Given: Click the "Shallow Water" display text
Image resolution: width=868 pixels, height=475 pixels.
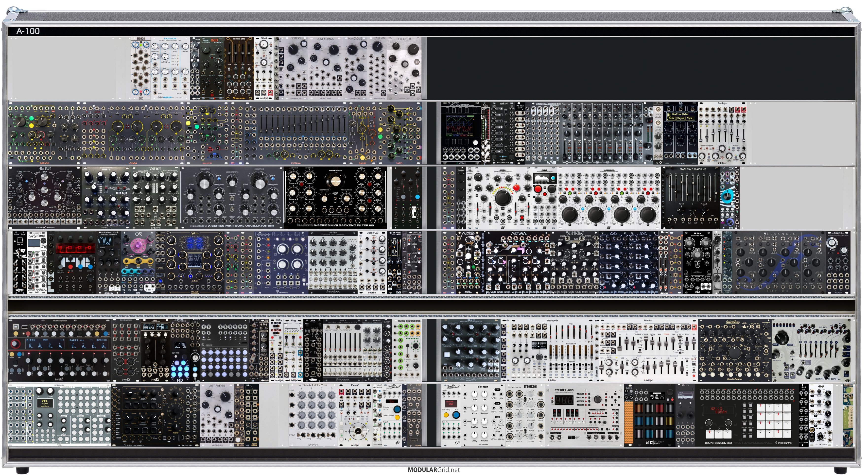Looking at the screenshot, I should (681, 114).
